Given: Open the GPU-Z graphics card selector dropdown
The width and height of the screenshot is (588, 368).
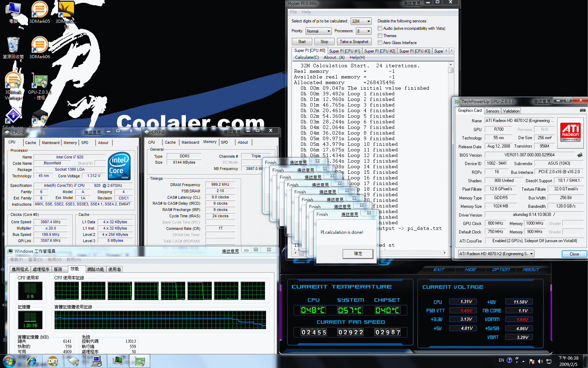Looking at the screenshot, I should point(496,254).
